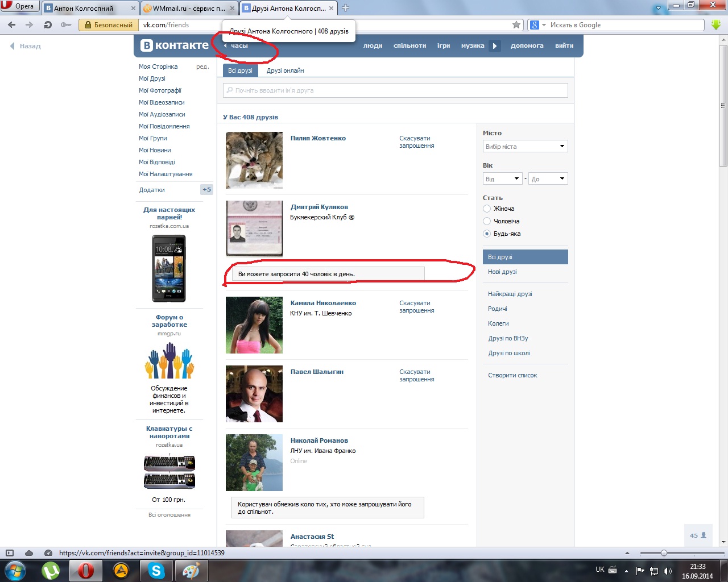728x582 pixels.
Task: Click the vertical page scrollbar
Action: coord(723,106)
